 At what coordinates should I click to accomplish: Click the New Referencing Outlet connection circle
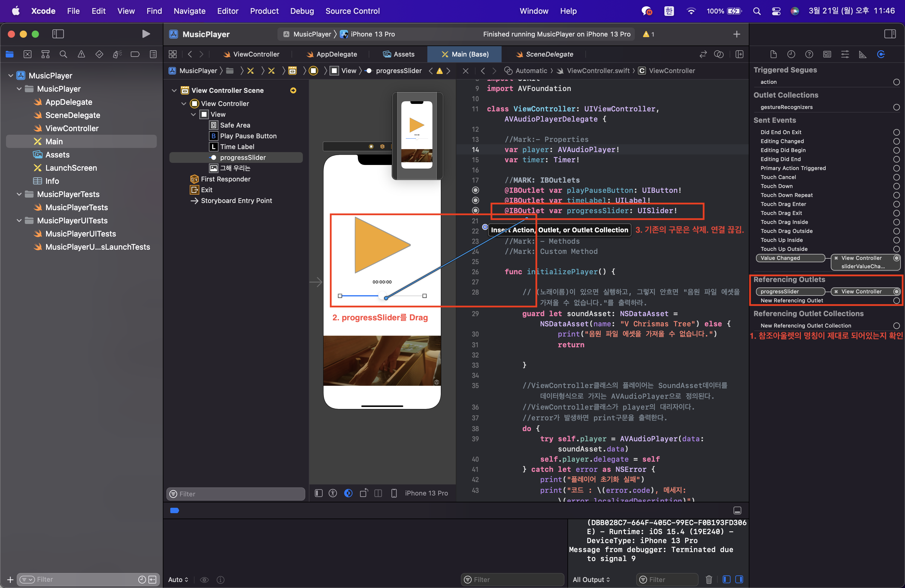(896, 301)
